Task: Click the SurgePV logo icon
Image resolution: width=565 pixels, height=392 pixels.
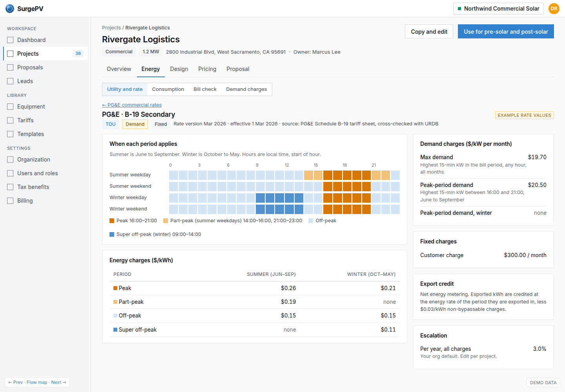Action: click(10, 9)
